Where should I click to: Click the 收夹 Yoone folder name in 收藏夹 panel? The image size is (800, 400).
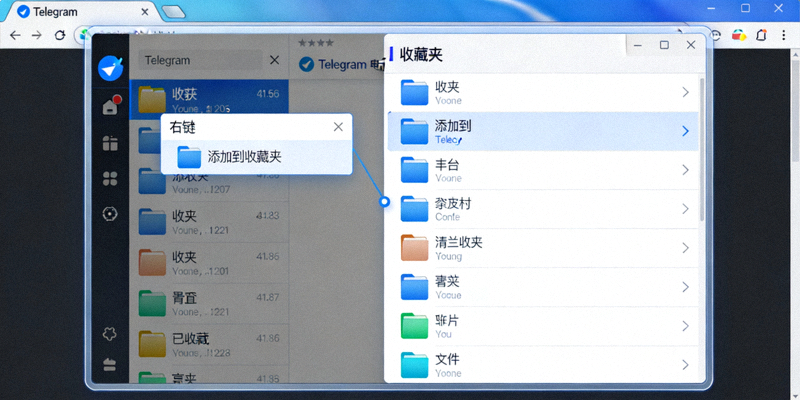[447, 87]
